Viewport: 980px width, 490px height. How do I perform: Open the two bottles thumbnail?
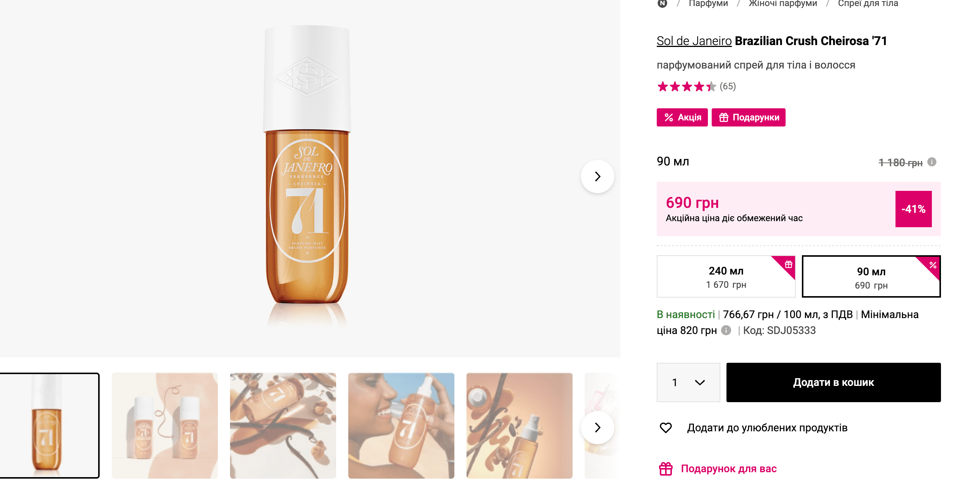tap(165, 425)
